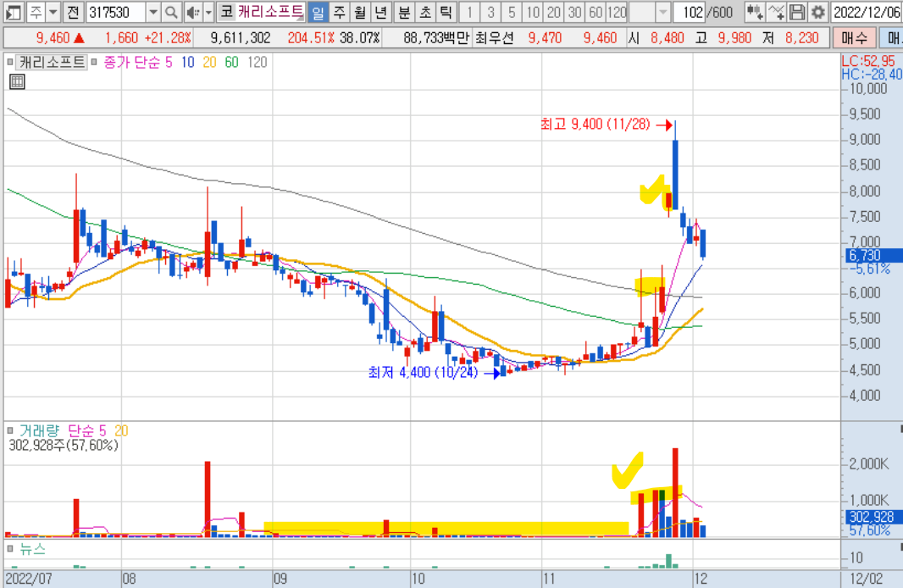This screenshot has width=903, height=588.
Task: Click the low price 8,230 value
Action: coord(801,38)
